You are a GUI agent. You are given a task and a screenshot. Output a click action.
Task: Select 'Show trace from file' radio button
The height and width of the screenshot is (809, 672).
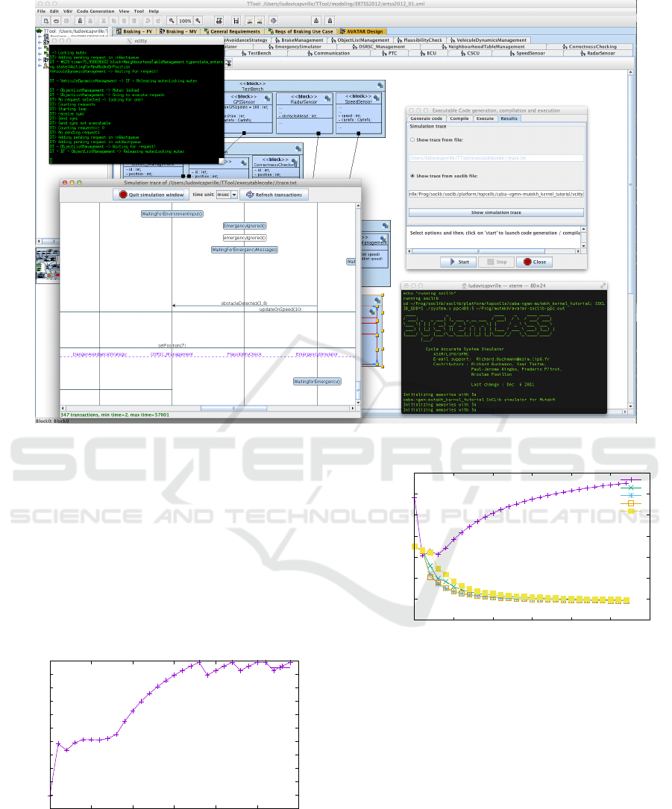413,139
